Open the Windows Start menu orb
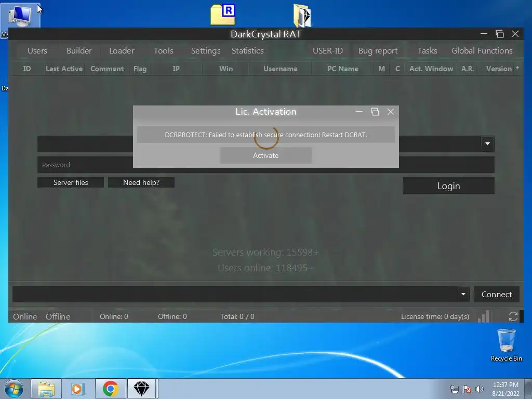The image size is (532, 399). 14,389
